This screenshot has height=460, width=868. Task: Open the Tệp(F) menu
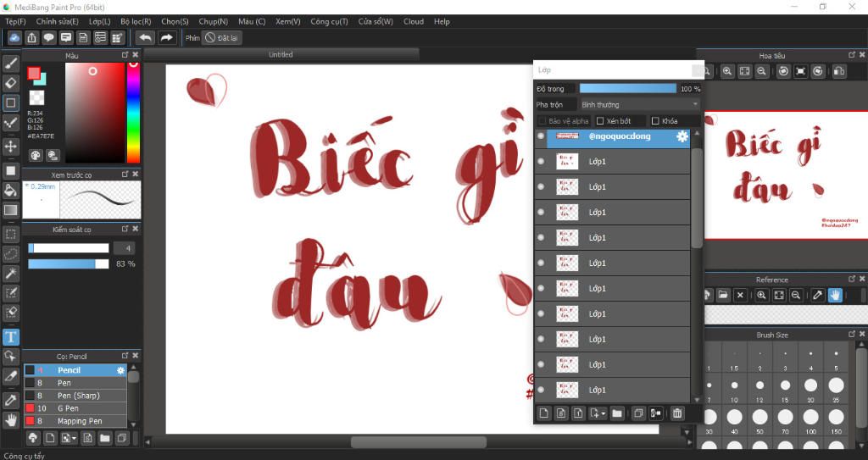tap(15, 21)
